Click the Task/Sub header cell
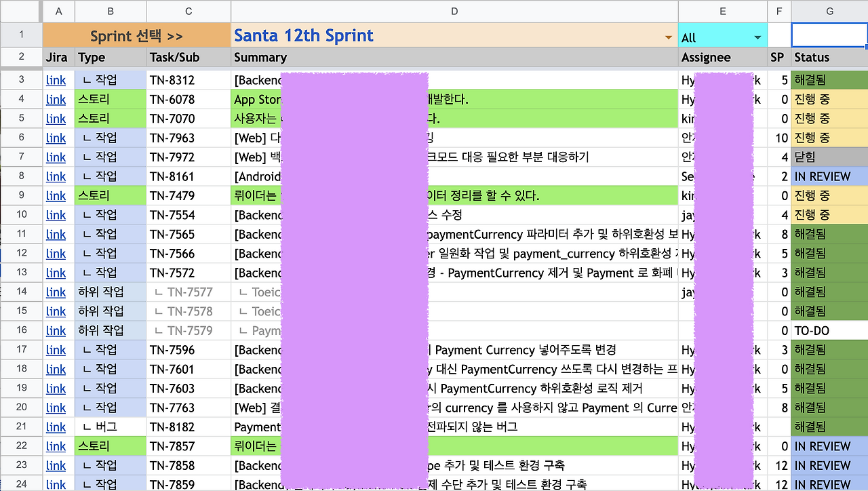This screenshot has height=491, width=868. (x=189, y=58)
